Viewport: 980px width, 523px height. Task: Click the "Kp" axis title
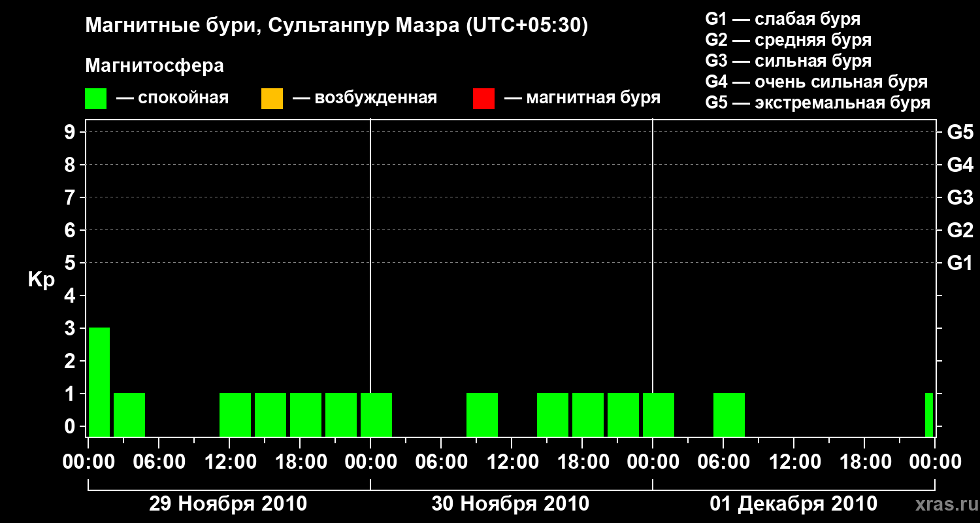(41, 280)
